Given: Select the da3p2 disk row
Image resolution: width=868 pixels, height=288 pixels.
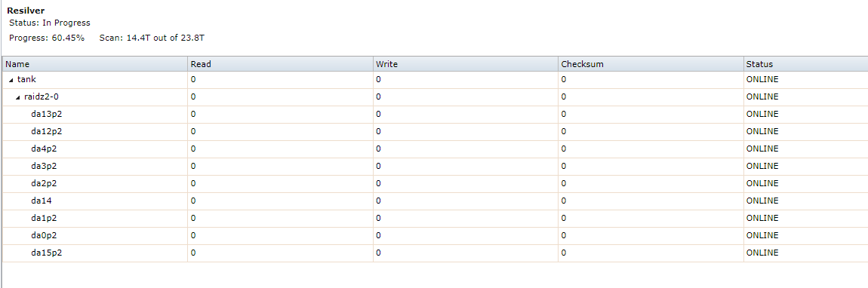Looking at the screenshot, I should (x=435, y=166).
